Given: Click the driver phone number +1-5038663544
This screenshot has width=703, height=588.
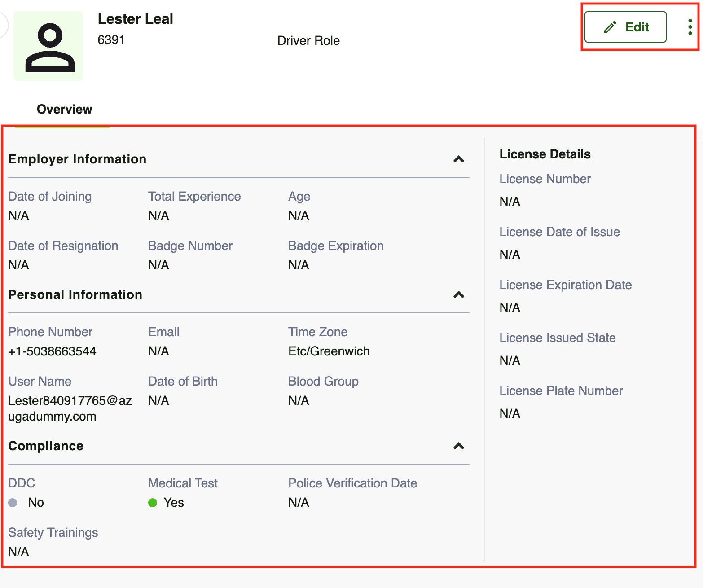Looking at the screenshot, I should [52, 351].
